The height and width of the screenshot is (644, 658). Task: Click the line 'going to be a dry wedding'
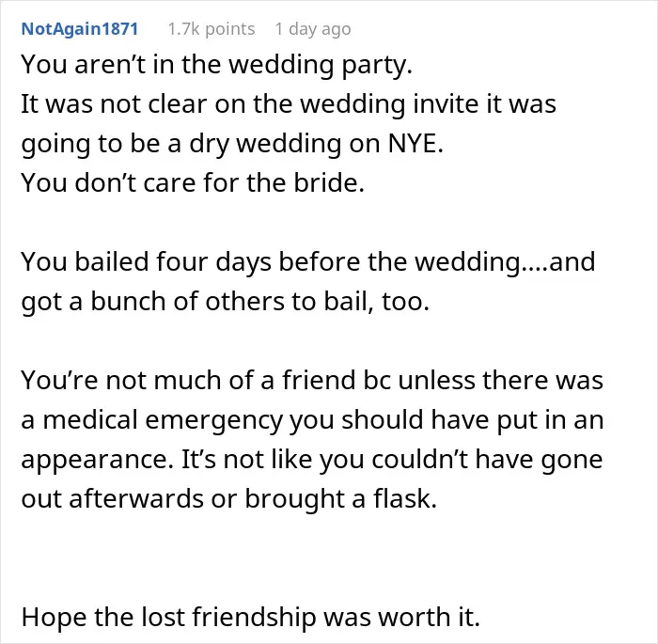pos(232,144)
